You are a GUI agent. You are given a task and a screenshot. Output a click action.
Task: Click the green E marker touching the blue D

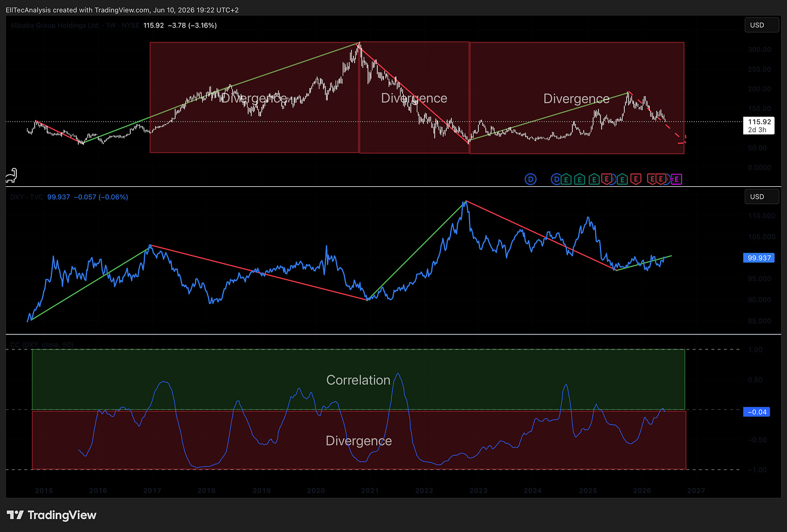coord(566,179)
